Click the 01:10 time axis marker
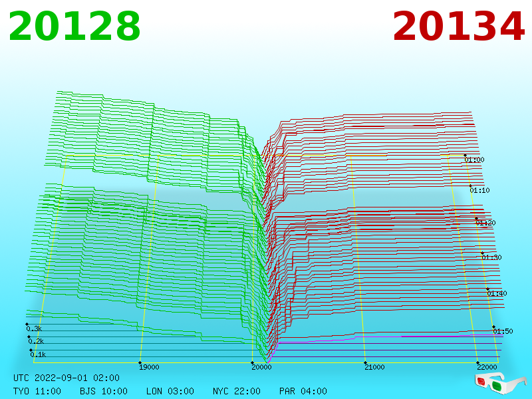The width and height of the screenshot is (532, 399). coord(479,190)
